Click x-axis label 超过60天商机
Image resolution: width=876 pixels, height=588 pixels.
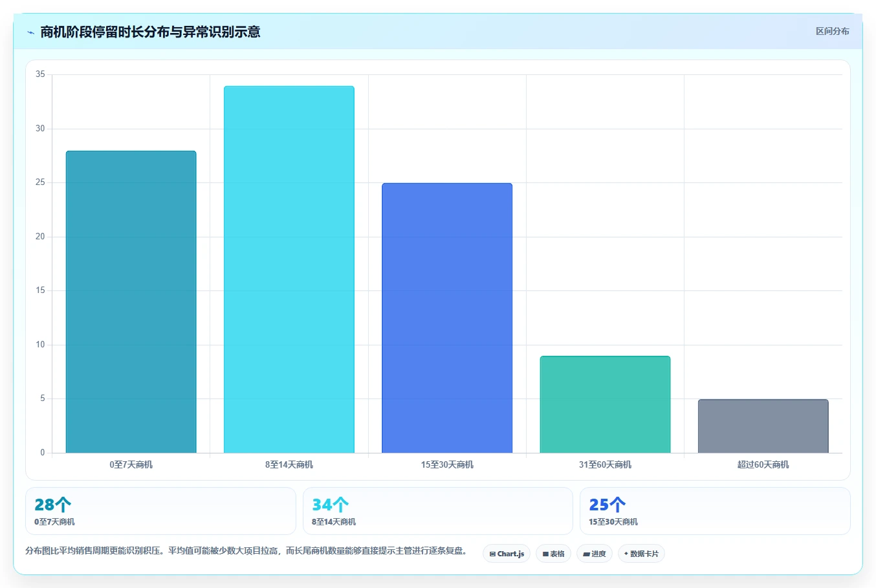(763, 464)
